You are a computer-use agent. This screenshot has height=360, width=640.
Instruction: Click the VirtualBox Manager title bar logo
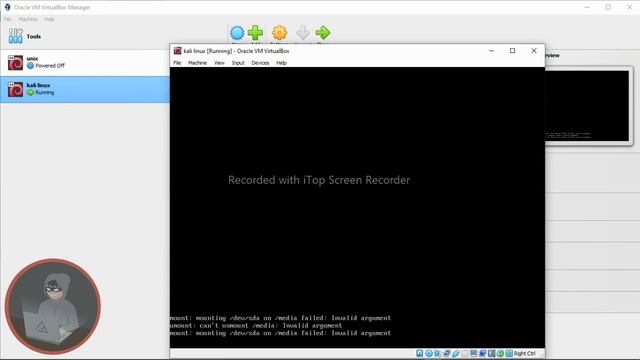pos(7,7)
